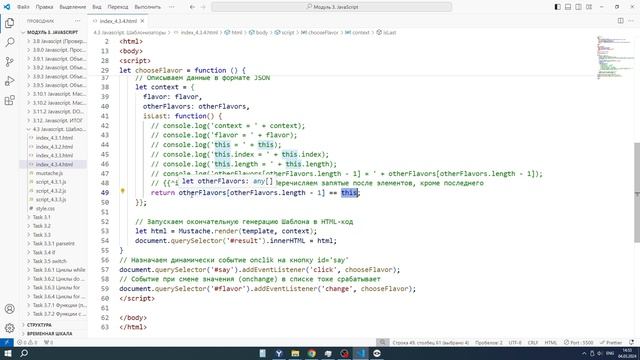Click the editor vertical scrollbar thumb
The height and width of the screenshot is (360, 640).
point(637,192)
